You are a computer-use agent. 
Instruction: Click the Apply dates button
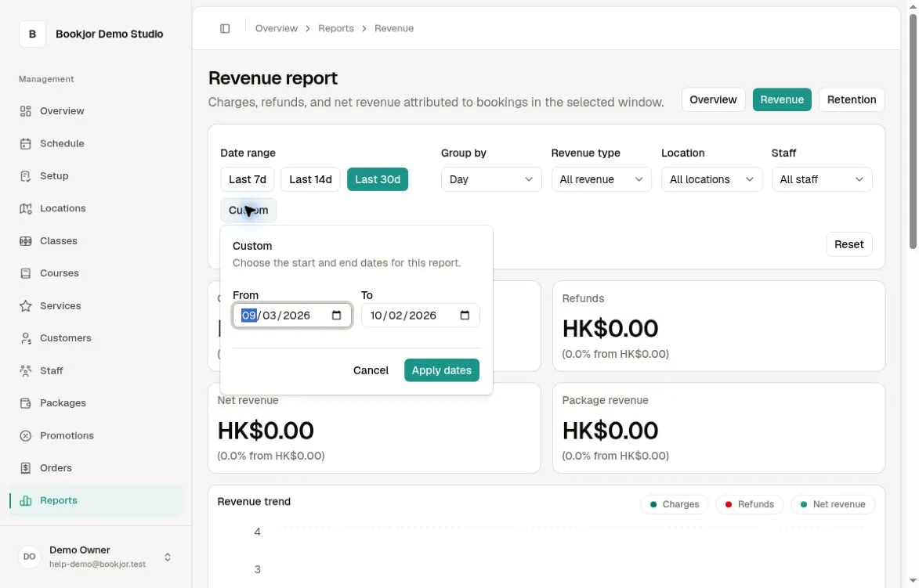point(442,370)
